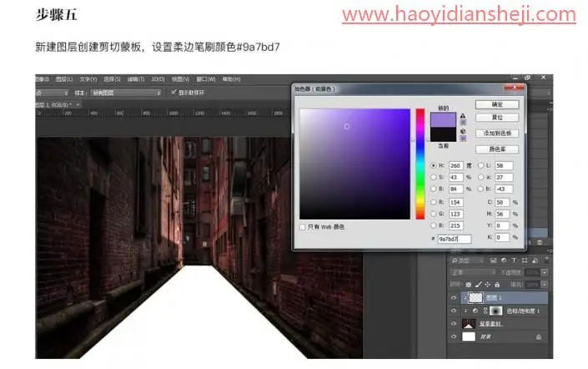Image resolution: width=588 pixels, height=369 pixels.
Task: Open haoyidiansheji.com link
Action: pyautogui.click(x=459, y=15)
